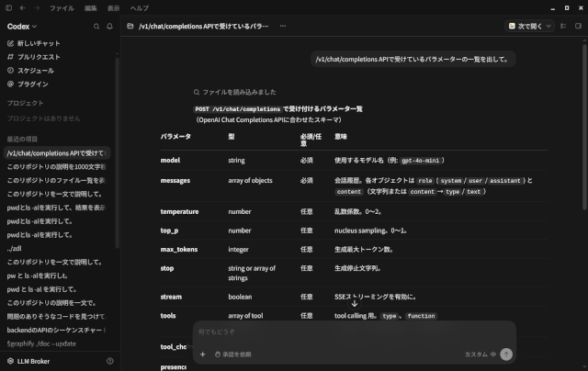
Task: Start a new chat with 新しいチャット
Action: pos(34,43)
